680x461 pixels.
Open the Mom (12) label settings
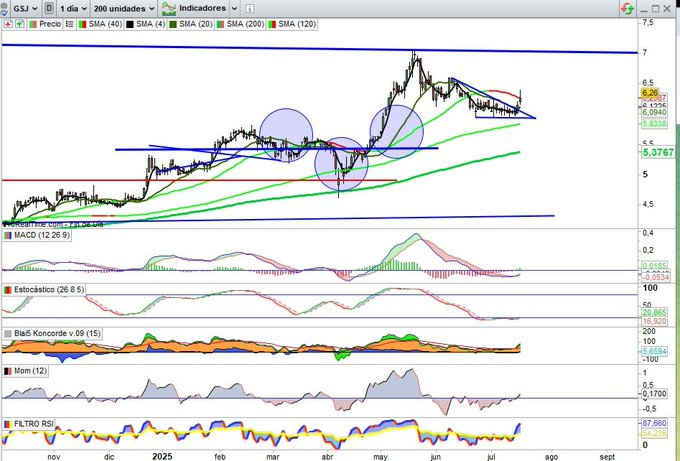point(30,371)
